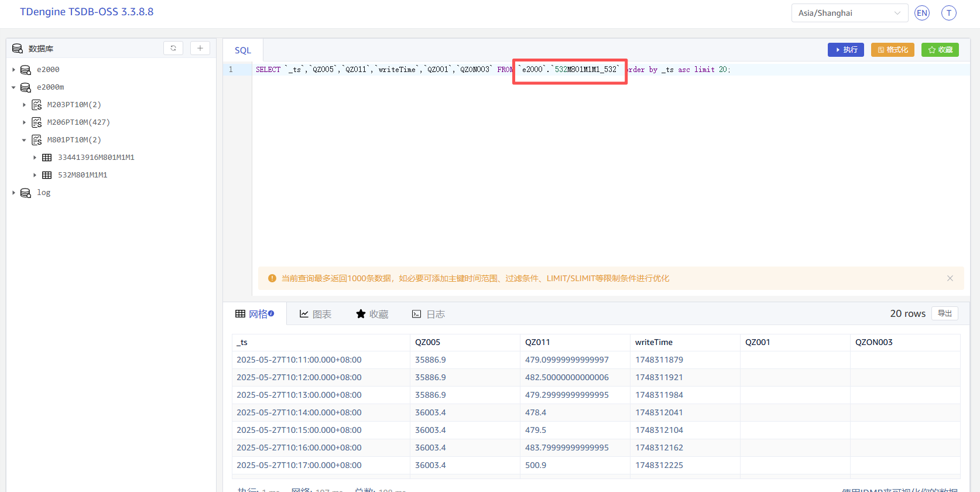The width and height of the screenshot is (980, 492).
Task: Open the 日志 log tab
Action: click(429, 315)
